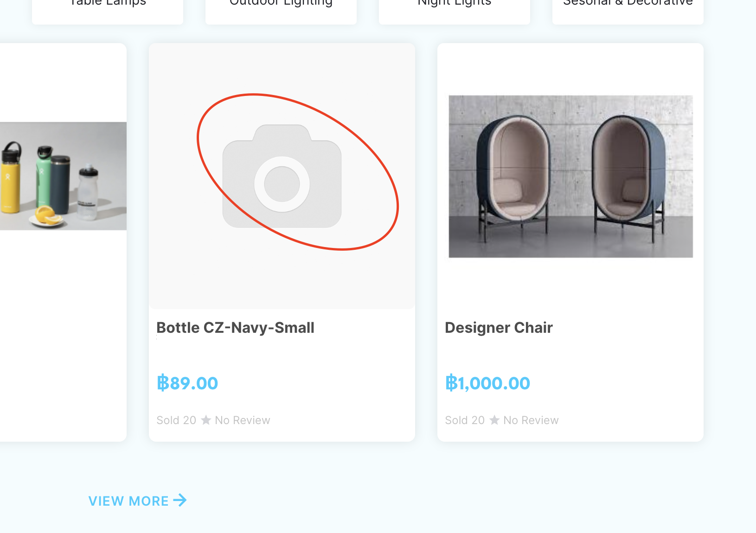Open the Designer Chair product title
This screenshot has width=756, height=533.
(499, 328)
